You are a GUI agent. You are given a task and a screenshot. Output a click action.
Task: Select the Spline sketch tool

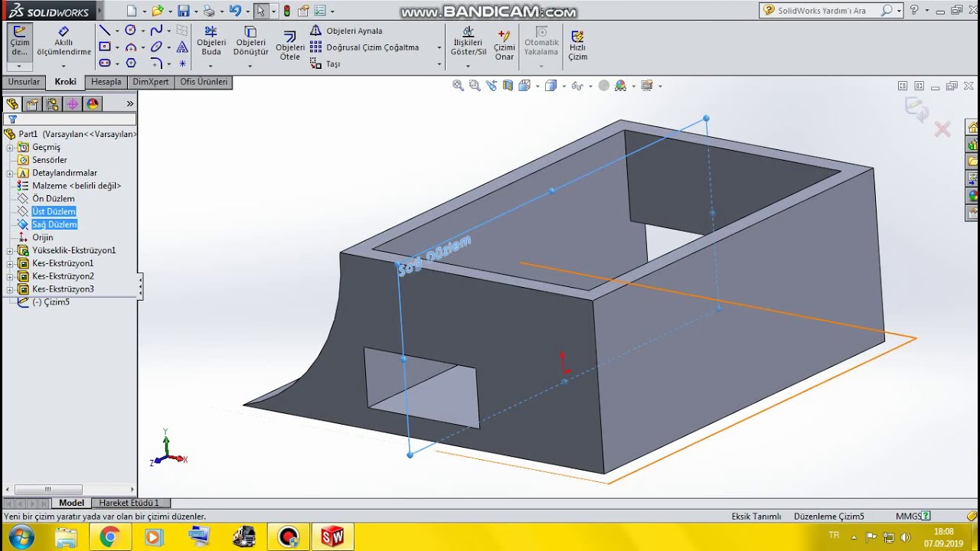point(156,31)
